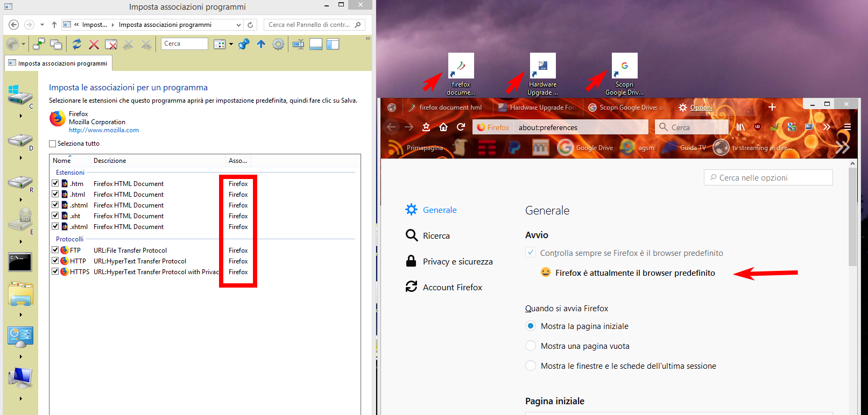Open the firefox docume... desktop shortcut
Viewport: 868px width, 415px height.
click(x=461, y=75)
